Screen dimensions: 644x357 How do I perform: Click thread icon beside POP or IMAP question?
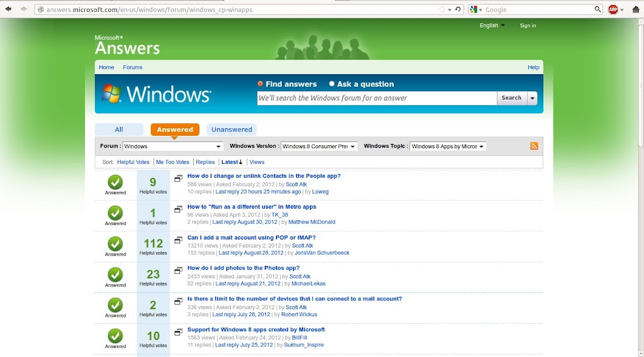click(178, 239)
